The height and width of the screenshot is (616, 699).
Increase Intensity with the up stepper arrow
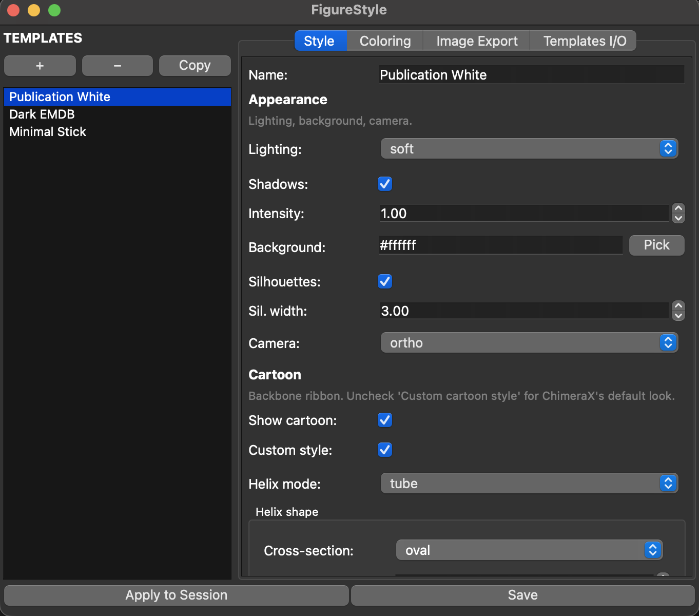678,208
